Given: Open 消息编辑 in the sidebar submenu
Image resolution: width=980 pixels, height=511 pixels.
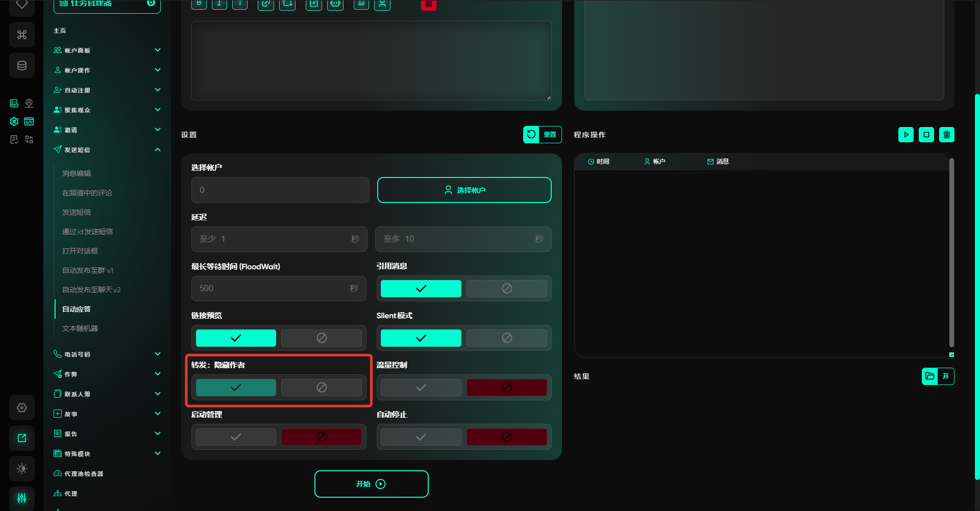Looking at the screenshot, I should tap(77, 173).
